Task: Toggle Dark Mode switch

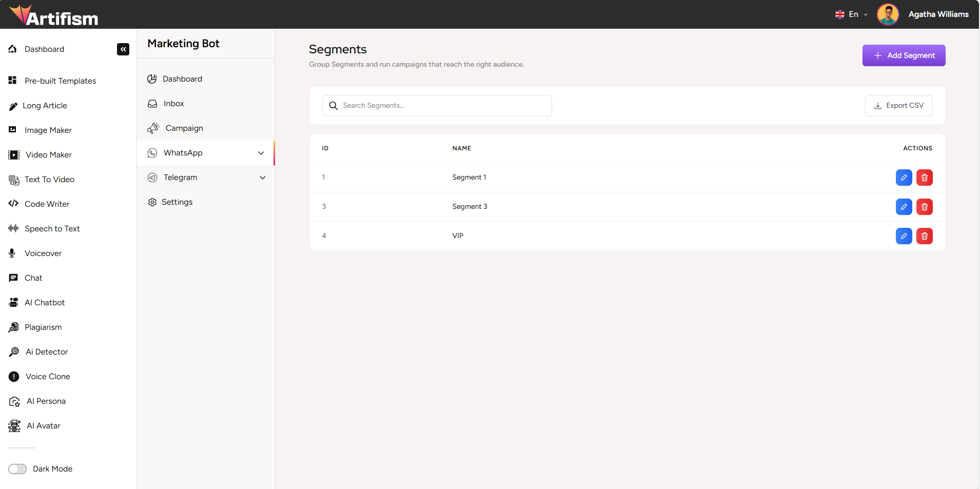Action: pyautogui.click(x=17, y=468)
